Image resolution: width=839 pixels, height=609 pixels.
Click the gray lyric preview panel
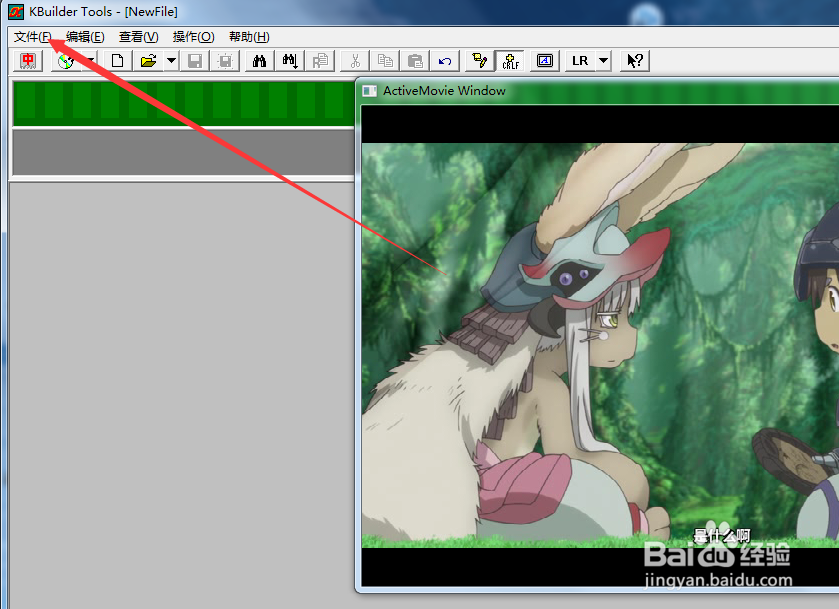click(184, 153)
